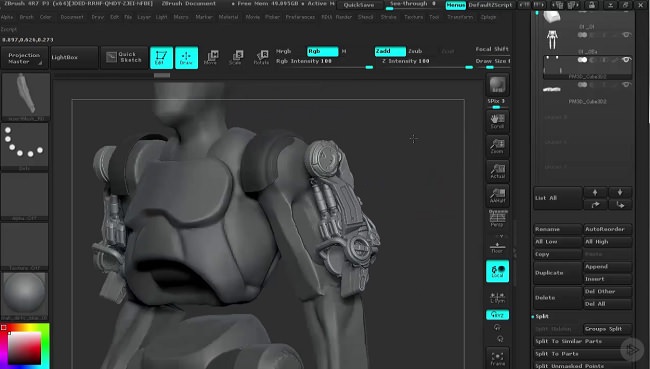The image size is (650, 369).
Task: Rename the selected subtool
Action: point(558,229)
